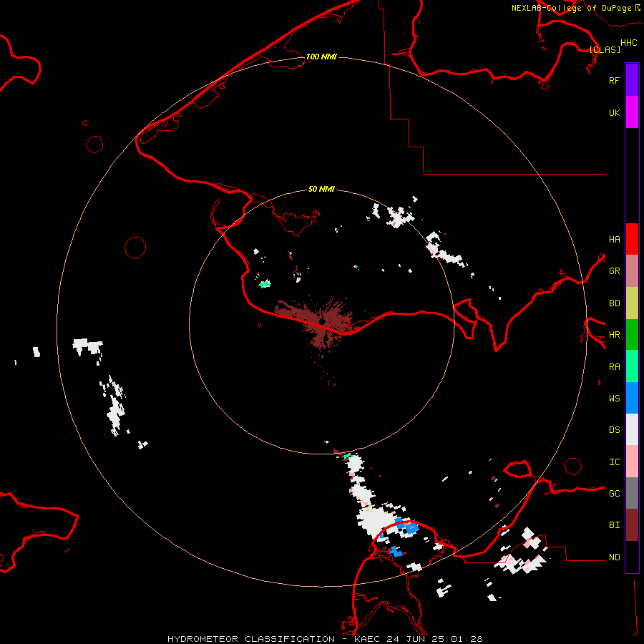
Task: Click the HYDROMETEOR CLASSIFICATION title text
Action: 251,639
